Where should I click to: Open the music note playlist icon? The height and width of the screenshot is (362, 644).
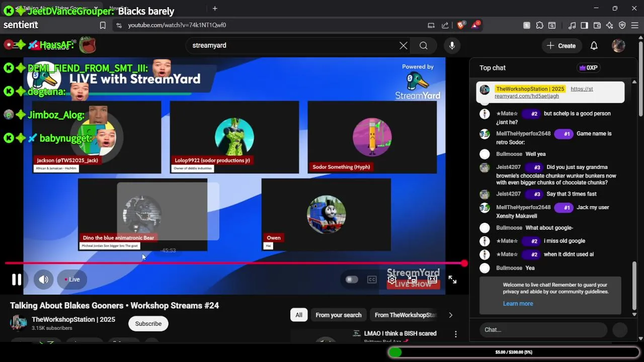coord(572,26)
